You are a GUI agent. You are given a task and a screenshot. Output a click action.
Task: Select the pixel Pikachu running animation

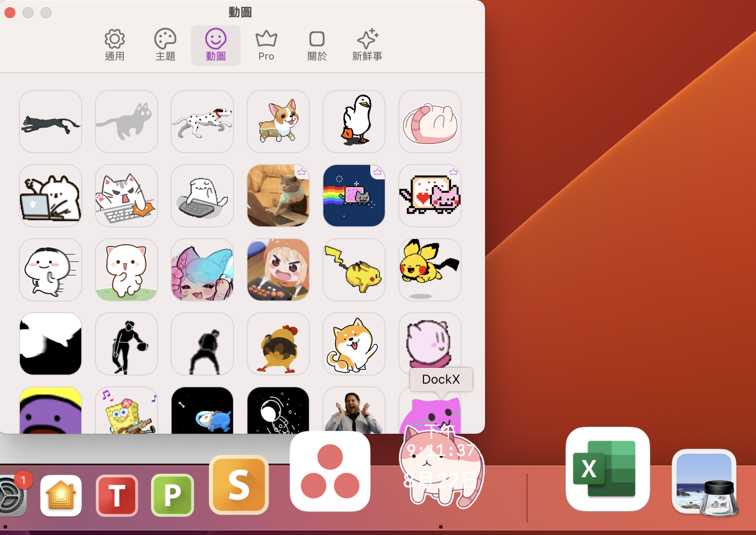point(354,270)
